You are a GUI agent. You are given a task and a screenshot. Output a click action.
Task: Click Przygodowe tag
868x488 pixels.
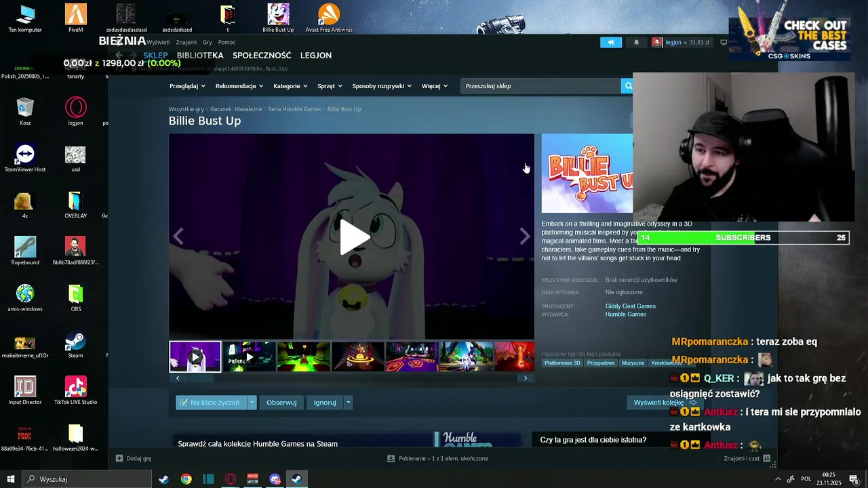(x=601, y=363)
